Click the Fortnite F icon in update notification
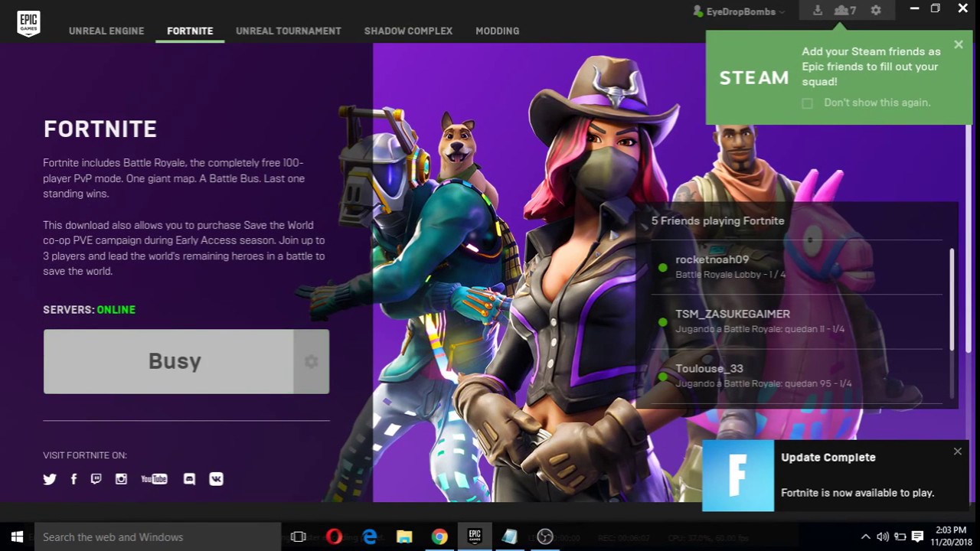The height and width of the screenshot is (551, 980). pyautogui.click(x=738, y=475)
